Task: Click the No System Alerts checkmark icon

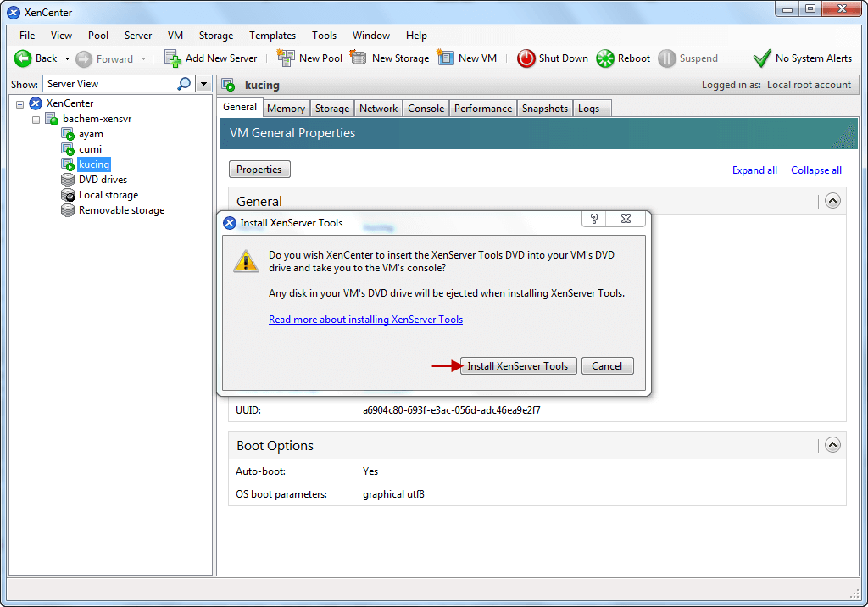Action: point(762,58)
